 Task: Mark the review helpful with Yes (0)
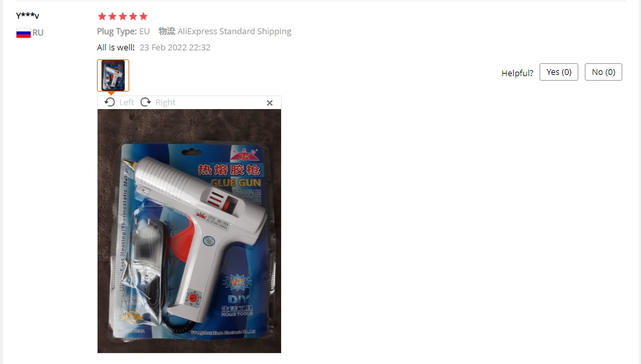(559, 72)
